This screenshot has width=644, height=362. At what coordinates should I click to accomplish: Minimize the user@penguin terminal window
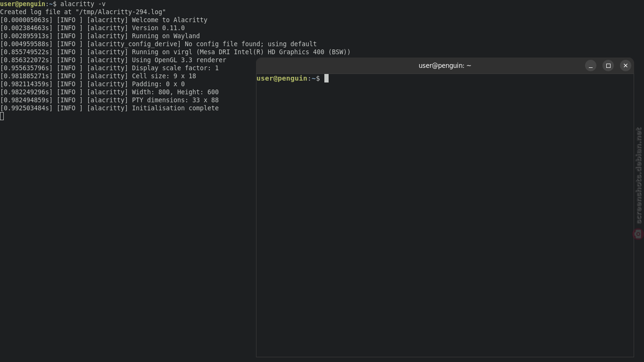tap(591, 66)
